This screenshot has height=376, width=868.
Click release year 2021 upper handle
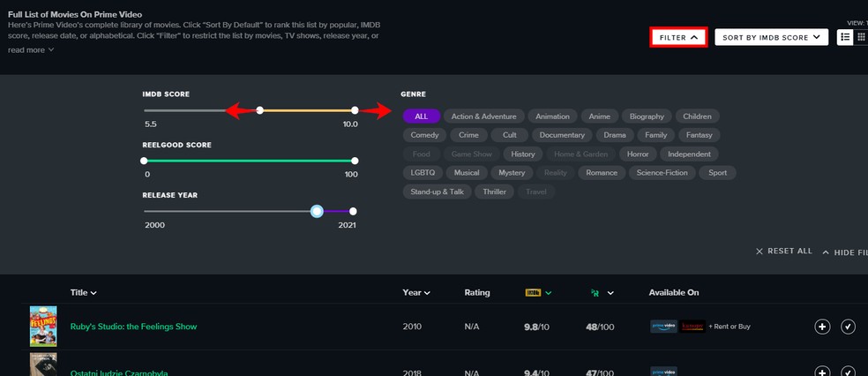pyautogui.click(x=353, y=211)
